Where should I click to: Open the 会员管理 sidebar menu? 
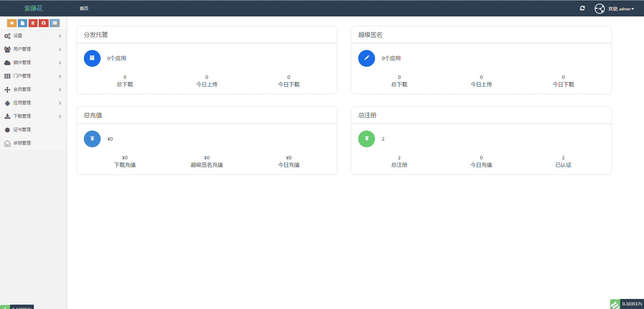tap(33, 90)
